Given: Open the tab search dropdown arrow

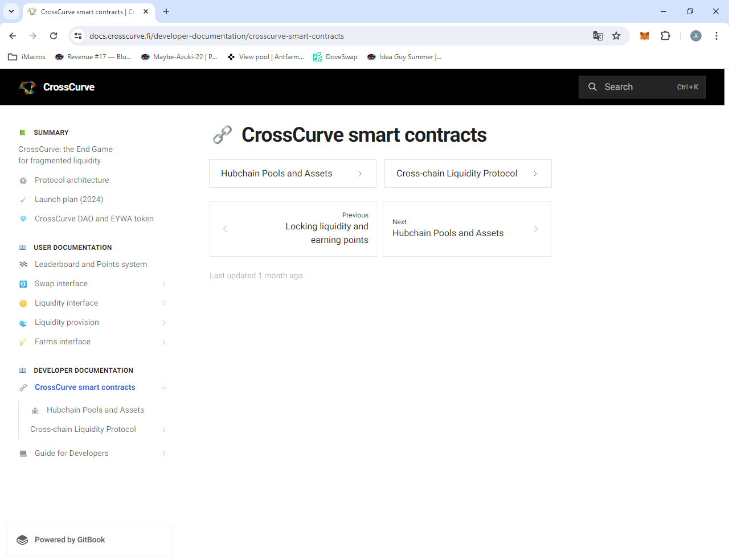Looking at the screenshot, I should (11, 11).
